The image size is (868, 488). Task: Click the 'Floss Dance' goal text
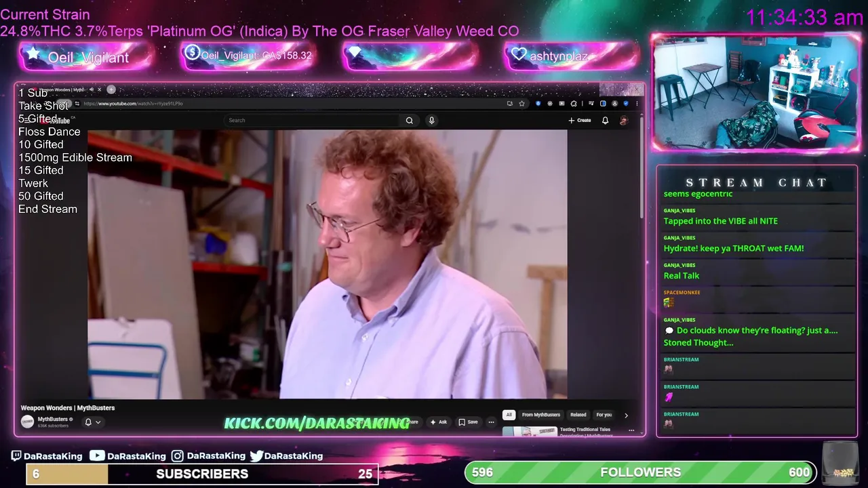click(x=49, y=131)
